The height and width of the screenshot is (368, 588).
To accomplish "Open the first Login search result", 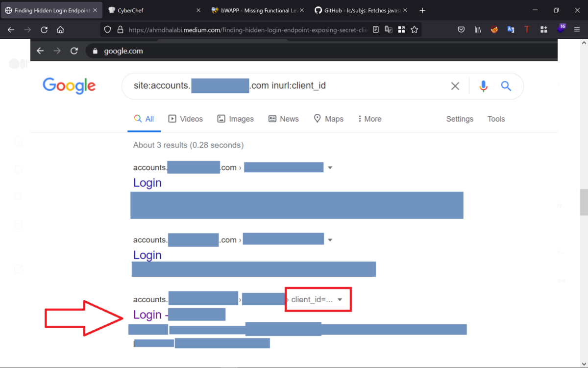I will coord(147,183).
